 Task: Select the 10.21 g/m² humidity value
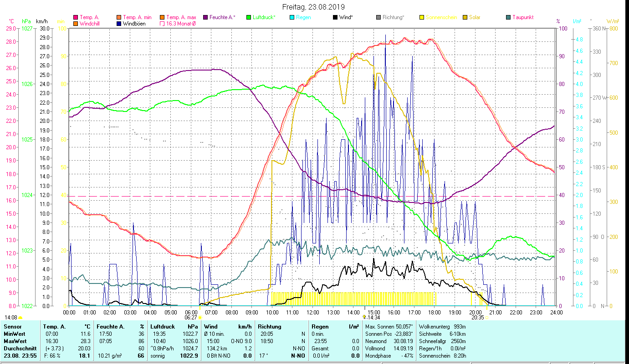(x=109, y=355)
